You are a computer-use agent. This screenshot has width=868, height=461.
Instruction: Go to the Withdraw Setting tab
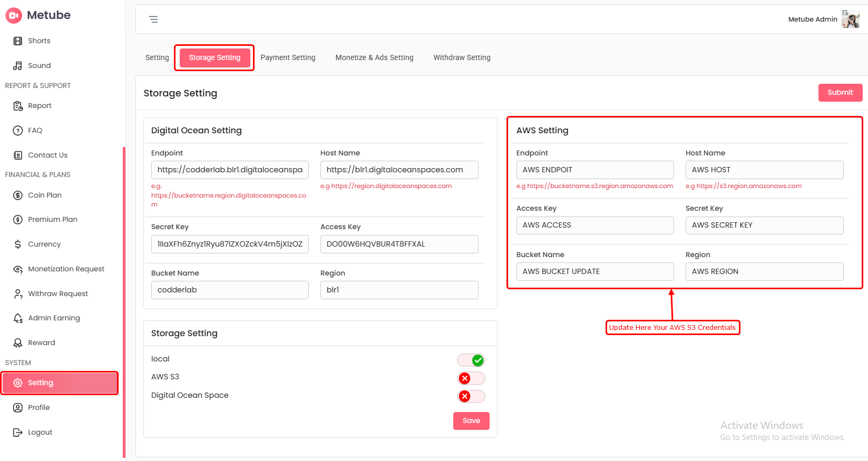coord(462,57)
